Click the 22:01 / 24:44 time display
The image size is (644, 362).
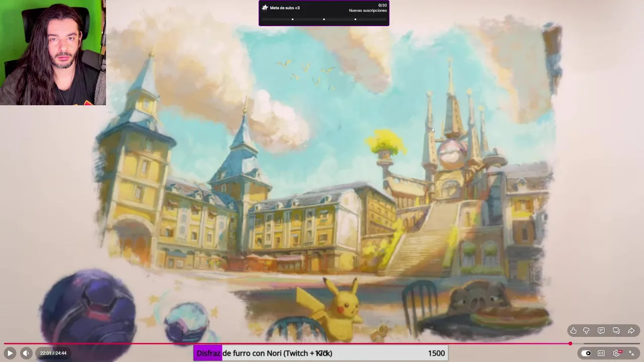click(x=53, y=353)
